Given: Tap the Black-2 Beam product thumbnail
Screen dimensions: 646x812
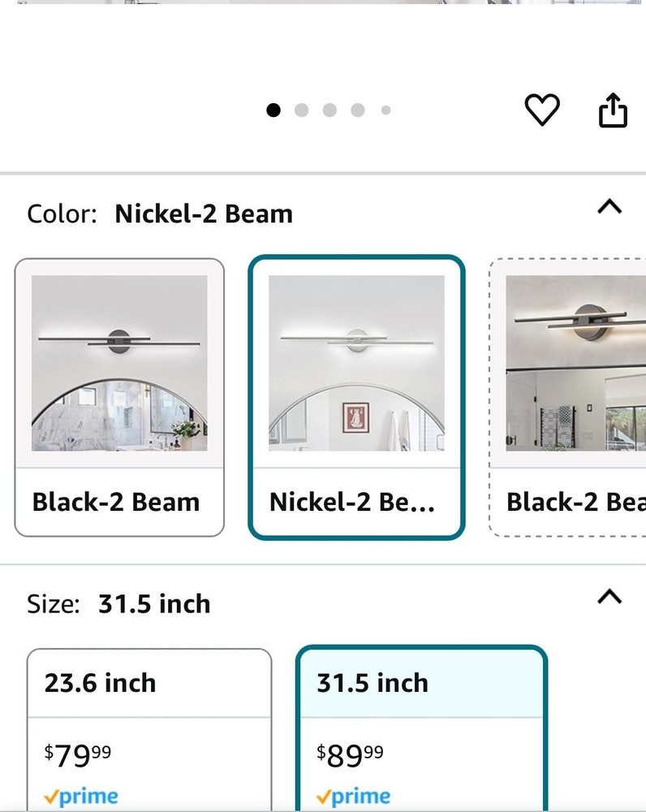Looking at the screenshot, I should coord(118,365).
